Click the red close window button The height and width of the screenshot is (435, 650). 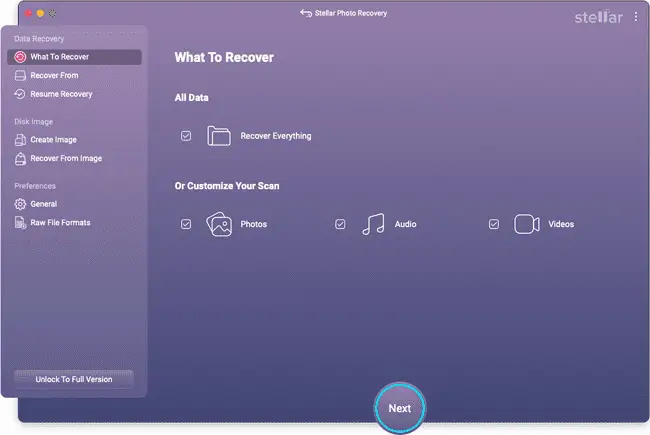pos(28,13)
